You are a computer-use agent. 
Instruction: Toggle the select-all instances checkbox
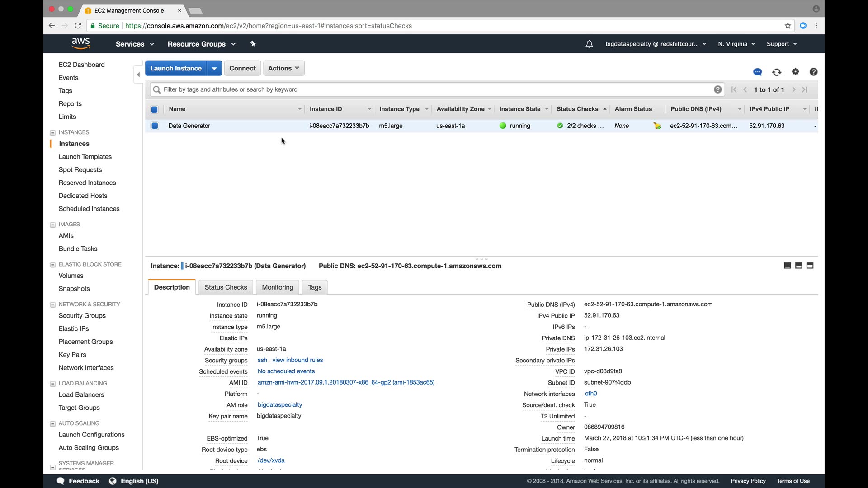154,109
